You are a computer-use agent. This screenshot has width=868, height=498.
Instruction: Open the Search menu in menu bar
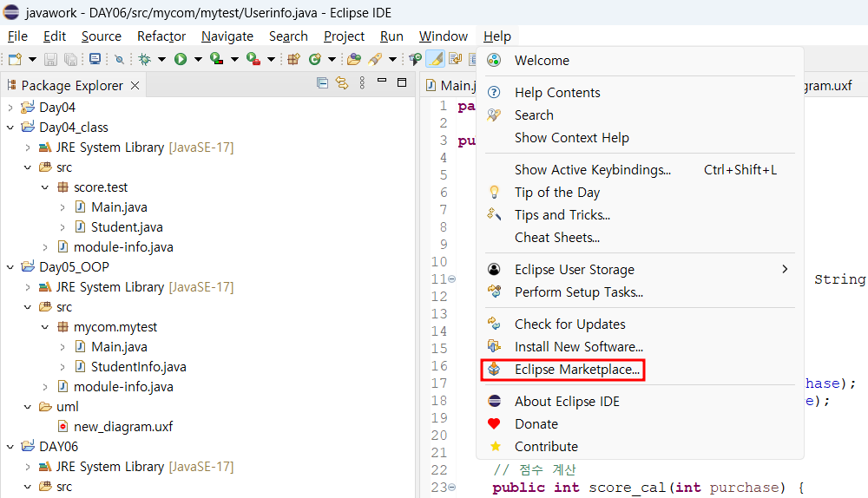pos(288,36)
